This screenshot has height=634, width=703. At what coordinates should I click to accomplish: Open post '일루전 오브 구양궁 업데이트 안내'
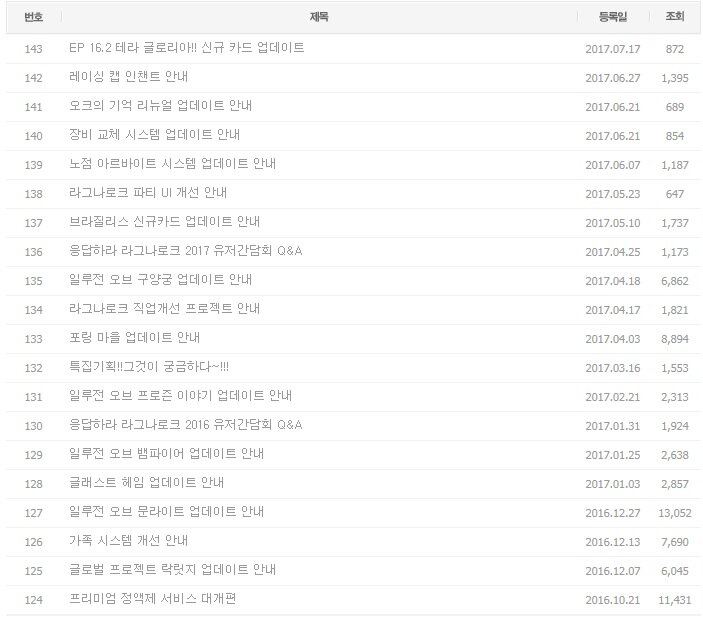click(161, 280)
